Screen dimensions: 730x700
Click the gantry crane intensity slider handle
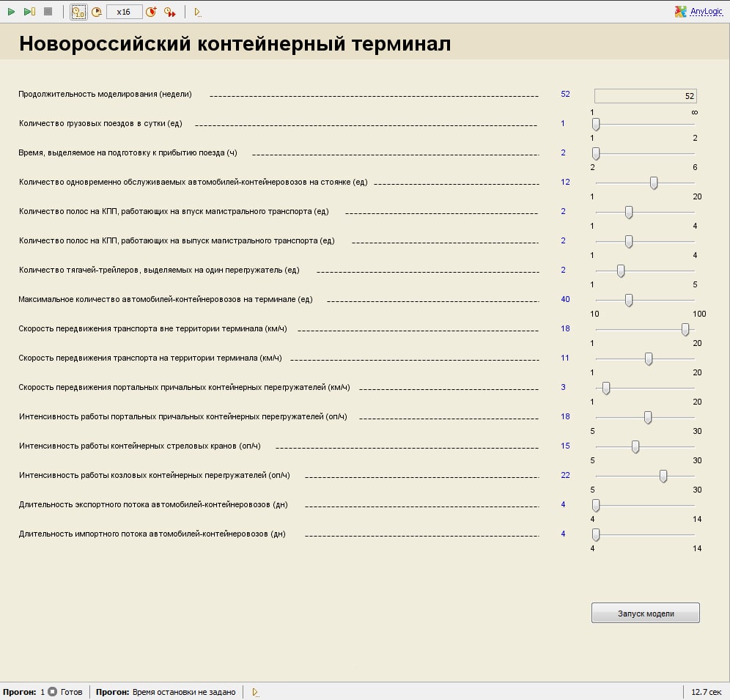click(663, 476)
